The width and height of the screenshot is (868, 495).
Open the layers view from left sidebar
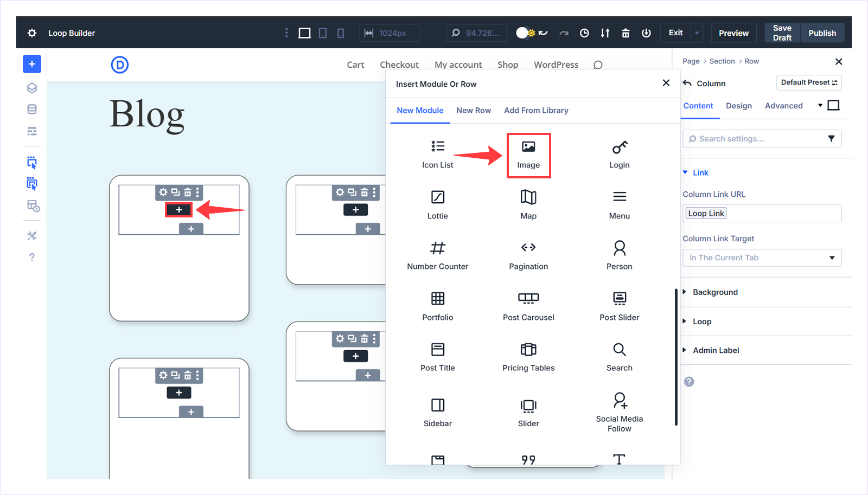coord(31,87)
